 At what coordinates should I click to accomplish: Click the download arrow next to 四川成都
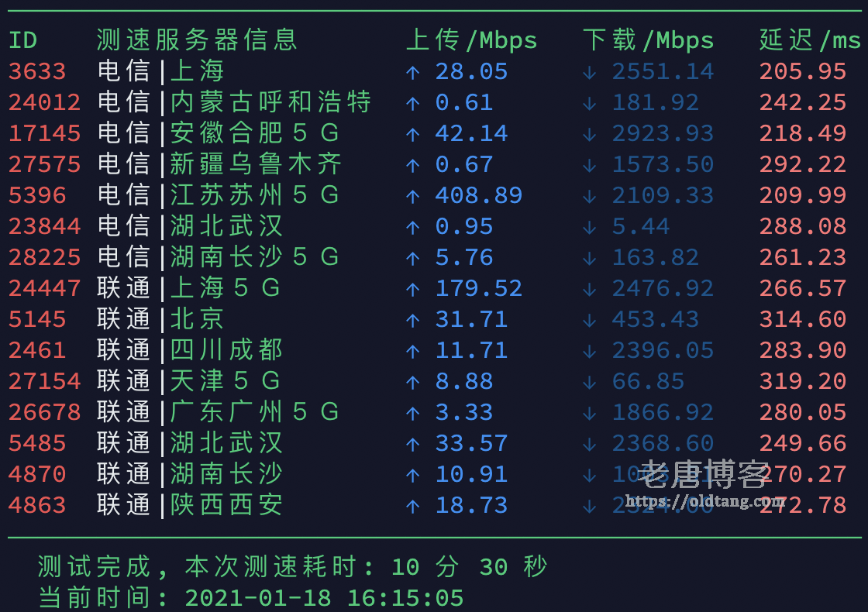(x=589, y=350)
